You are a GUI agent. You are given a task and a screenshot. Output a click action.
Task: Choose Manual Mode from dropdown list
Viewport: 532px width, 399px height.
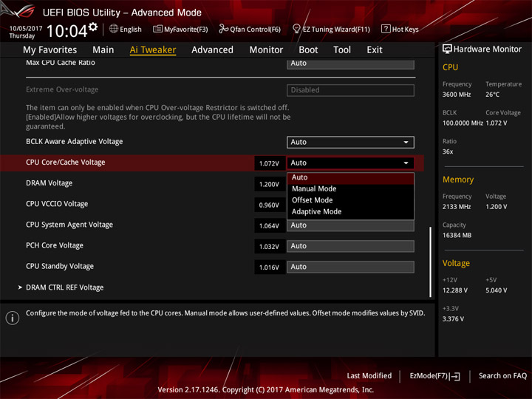pyautogui.click(x=350, y=189)
